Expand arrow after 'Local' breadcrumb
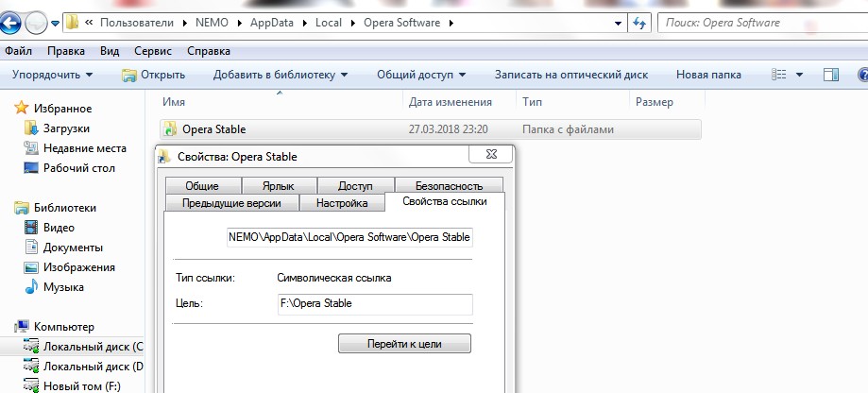The image size is (868, 393). click(354, 24)
